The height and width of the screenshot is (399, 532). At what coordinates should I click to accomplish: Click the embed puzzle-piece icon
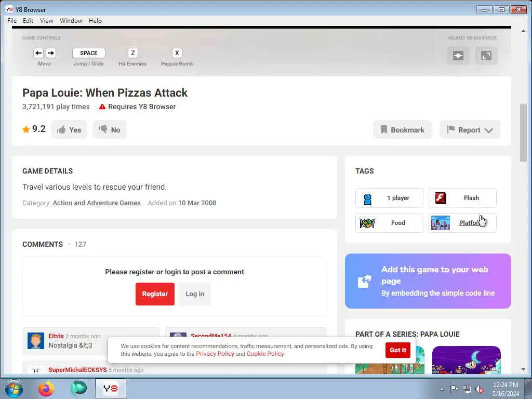pyautogui.click(x=365, y=281)
